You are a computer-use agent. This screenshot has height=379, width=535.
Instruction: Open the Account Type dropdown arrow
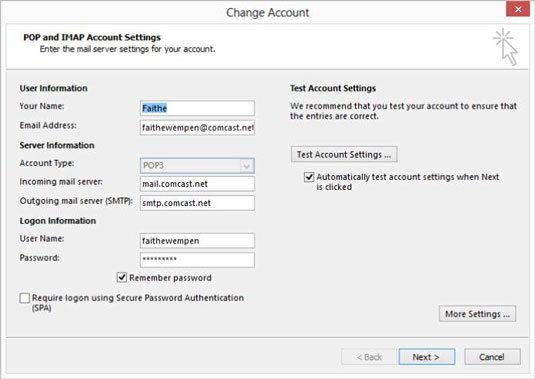(x=246, y=166)
